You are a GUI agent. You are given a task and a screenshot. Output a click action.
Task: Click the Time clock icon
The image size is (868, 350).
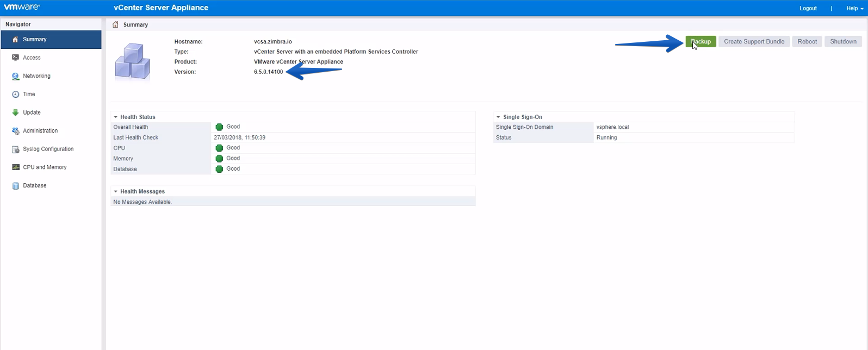[x=16, y=94]
